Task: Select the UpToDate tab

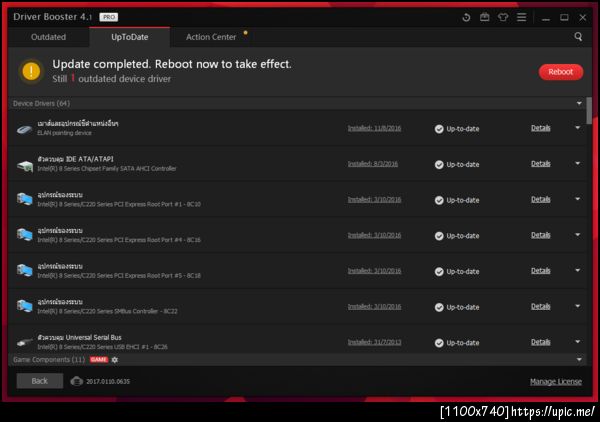Action: (x=130, y=37)
